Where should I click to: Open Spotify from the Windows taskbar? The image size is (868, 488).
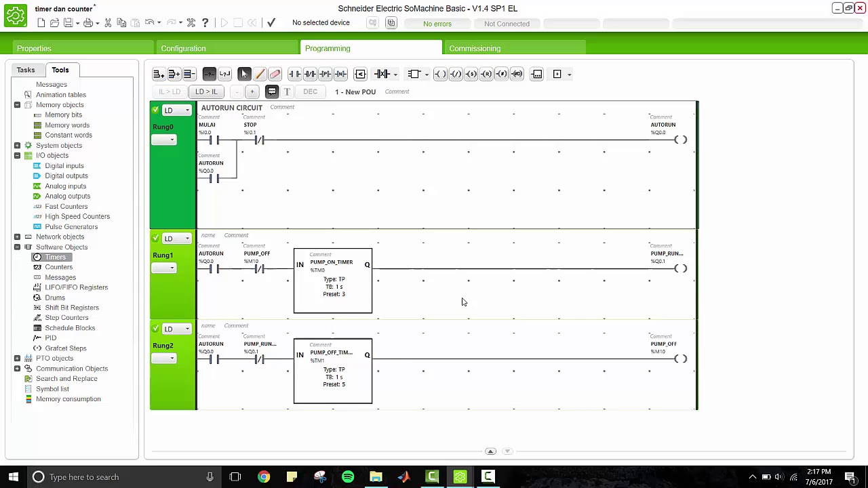click(x=348, y=477)
